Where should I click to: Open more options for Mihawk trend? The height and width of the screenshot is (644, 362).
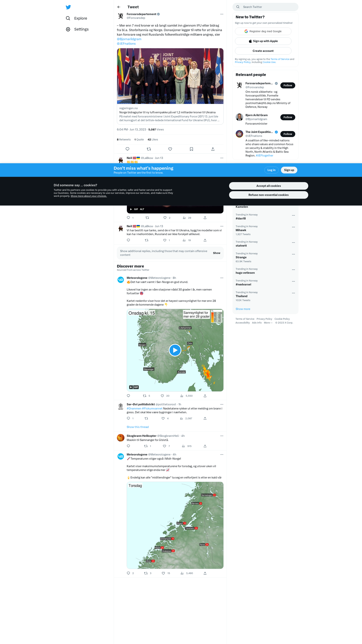coord(294,227)
